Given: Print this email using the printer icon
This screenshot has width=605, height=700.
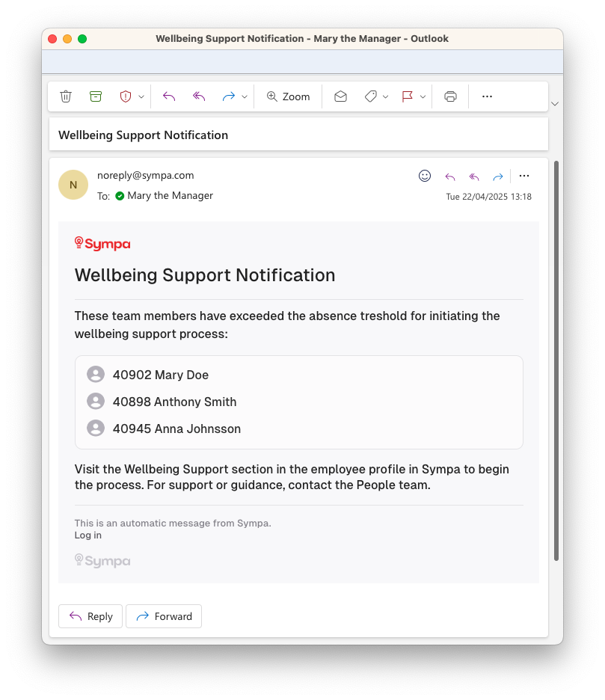Looking at the screenshot, I should point(450,96).
